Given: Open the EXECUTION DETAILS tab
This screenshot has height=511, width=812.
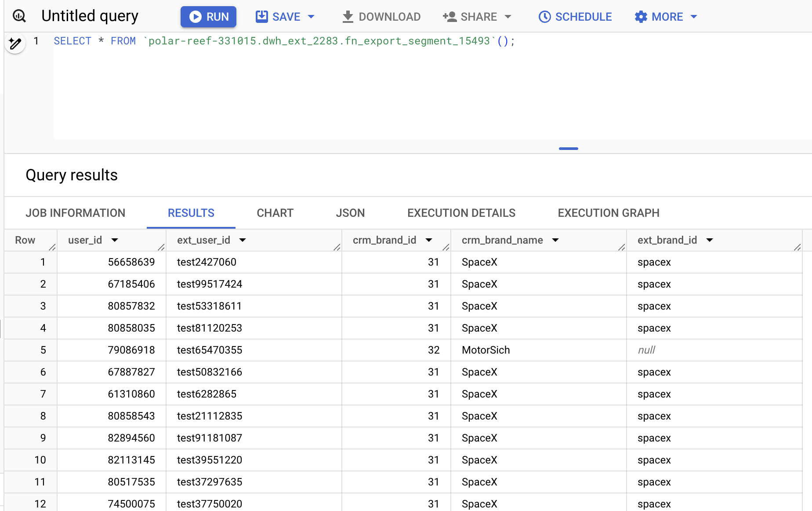Looking at the screenshot, I should pos(461,213).
